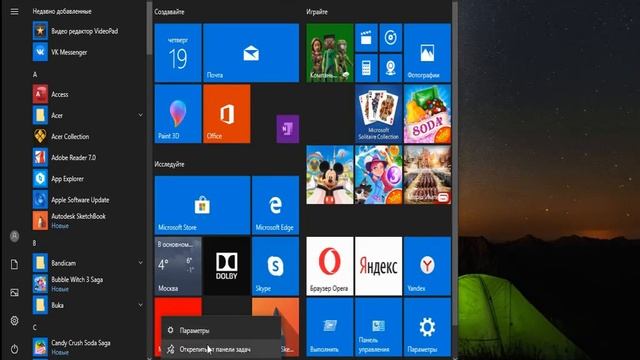Image resolution: width=640 pixels, height=360 pixels.
Task: Click the Играйте group title
Action: point(317,12)
